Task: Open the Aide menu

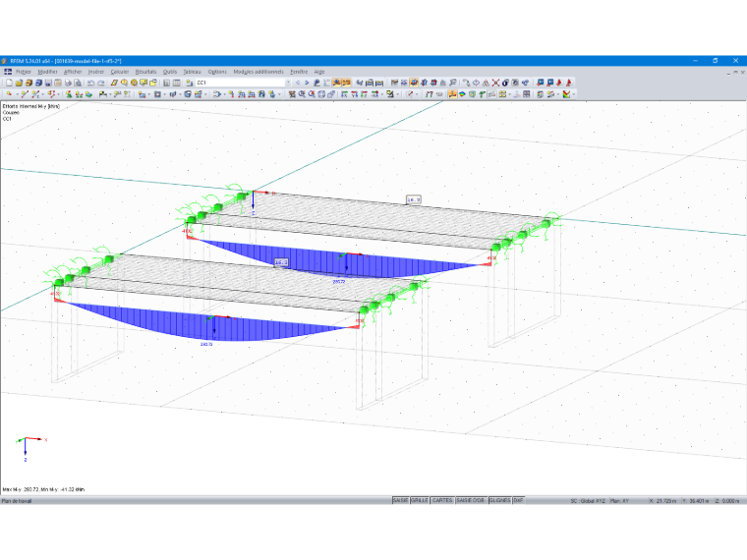Action: coord(319,72)
